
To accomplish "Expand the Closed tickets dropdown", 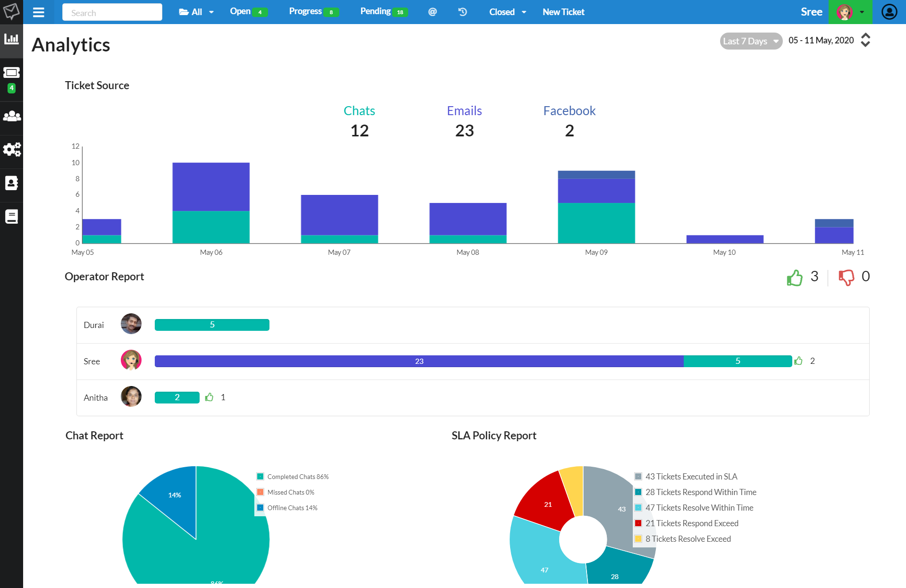I will pyautogui.click(x=508, y=12).
